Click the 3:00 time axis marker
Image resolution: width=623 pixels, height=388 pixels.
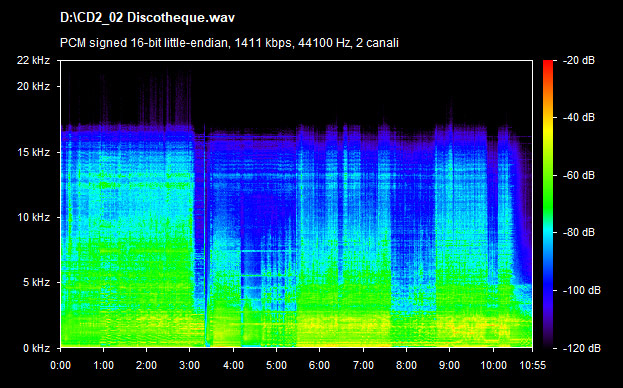[x=190, y=365]
